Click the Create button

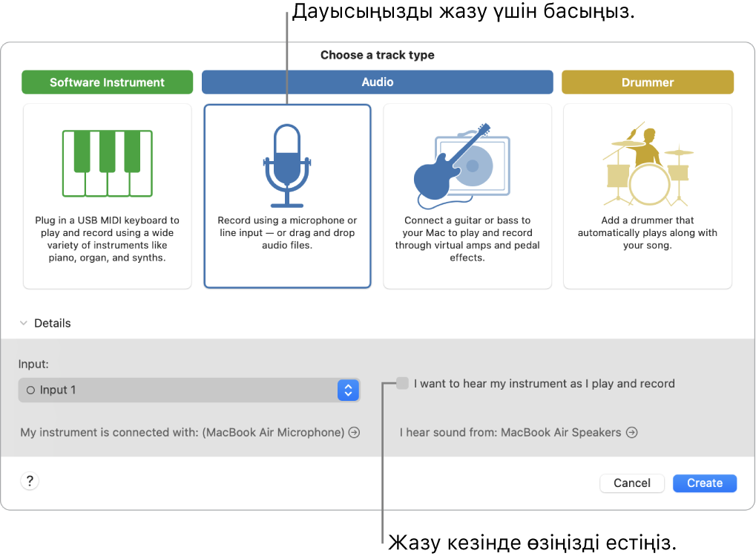pos(703,483)
